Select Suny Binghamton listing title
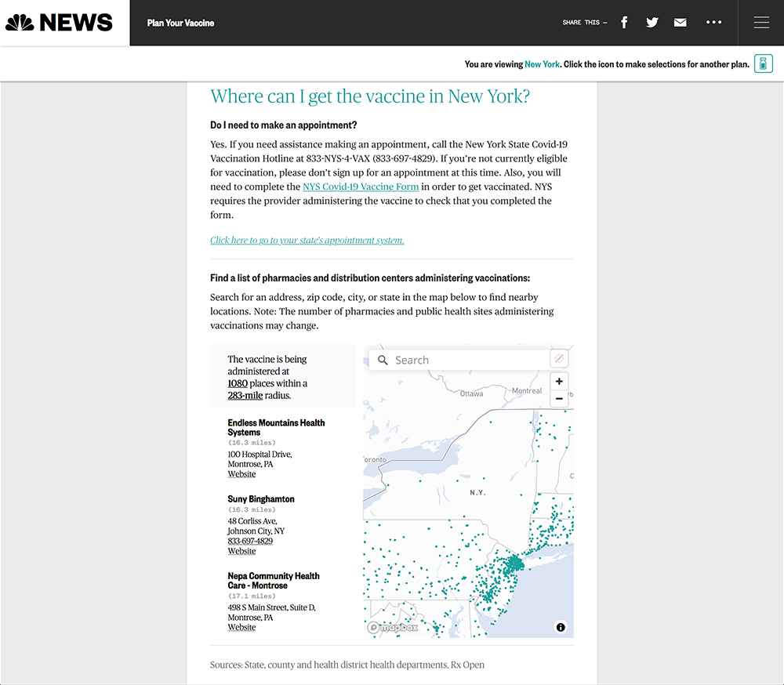 pyautogui.click(x=261, y=499)
